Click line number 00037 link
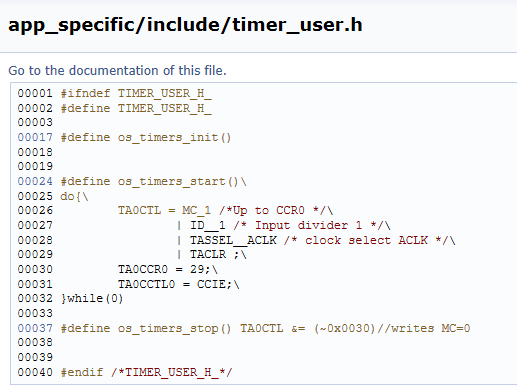 35,328
